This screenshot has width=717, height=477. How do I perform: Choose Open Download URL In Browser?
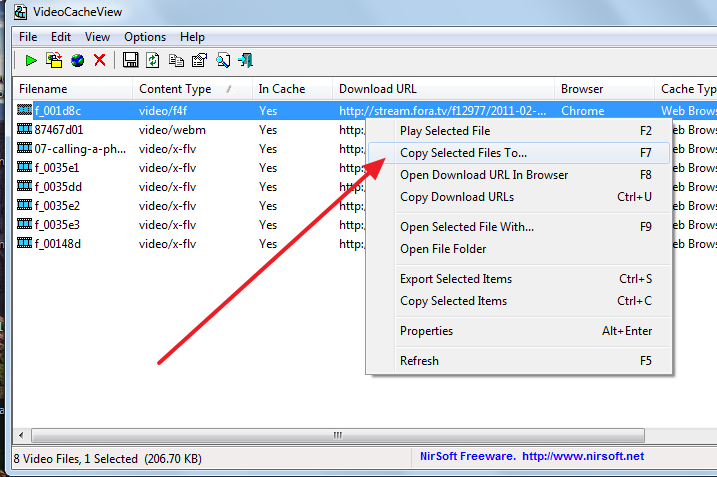[519, 175]
